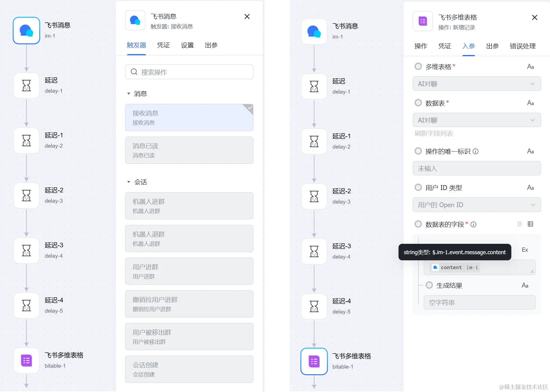Select the radio circle for 数据表
Screen dimensions: 550x392
418,103
